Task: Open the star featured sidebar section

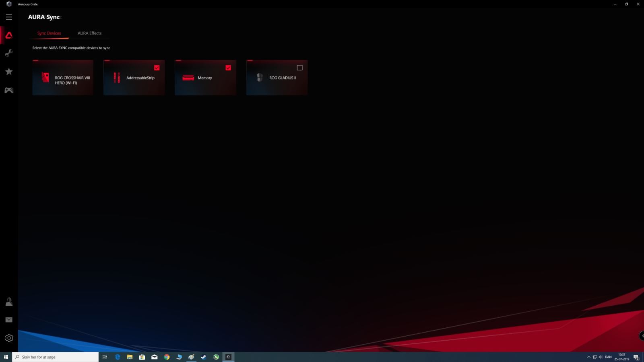Action: 9,72
